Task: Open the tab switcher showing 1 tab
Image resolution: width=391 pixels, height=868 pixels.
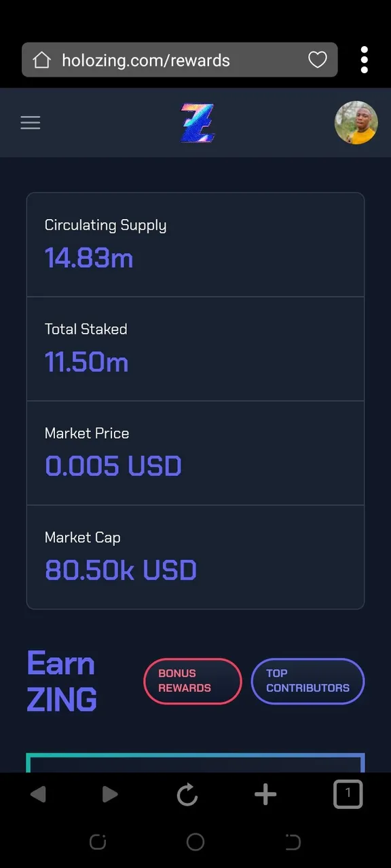Action: [348, 794]
